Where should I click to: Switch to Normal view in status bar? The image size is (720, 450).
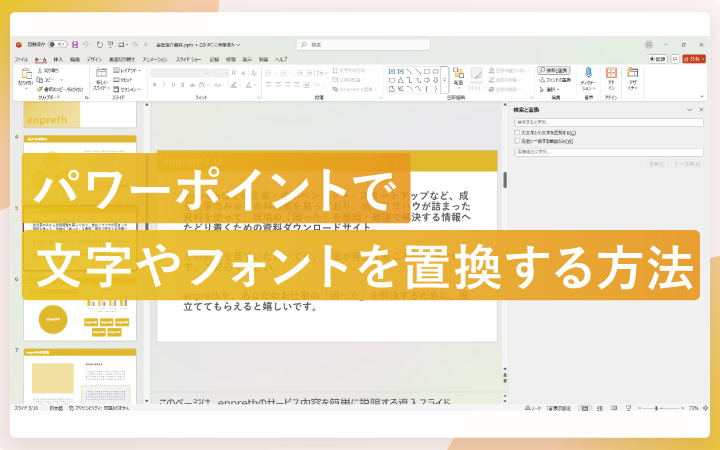coord(585,408)
